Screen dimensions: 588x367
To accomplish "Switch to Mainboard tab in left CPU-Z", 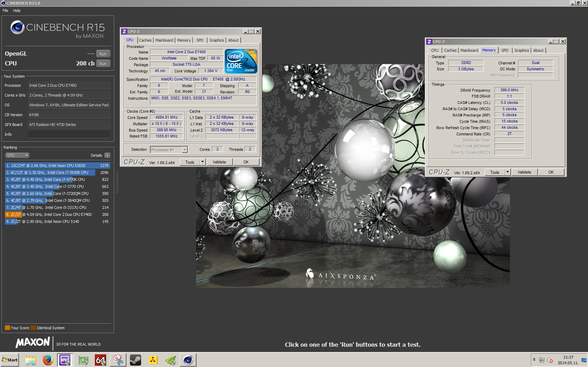I will pyautogui.click(x=164, y=40).
